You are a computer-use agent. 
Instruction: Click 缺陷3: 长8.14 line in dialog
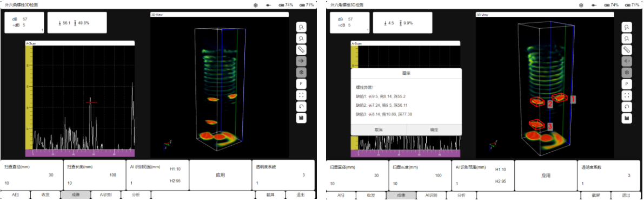(x=384, y=114)
